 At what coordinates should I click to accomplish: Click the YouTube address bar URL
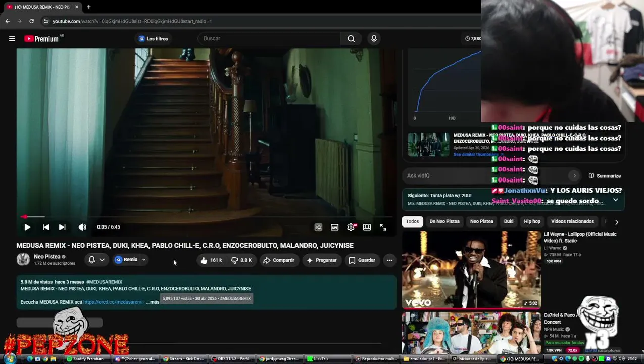pyautogui.click(x=132, y=21)
